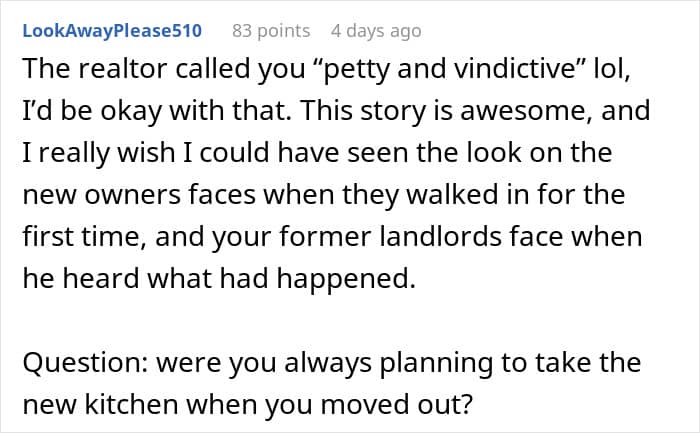This screenshot has height=433, width=700.
Task: Click the phrase he heard what had happened
Action: (x=219, y=279)
